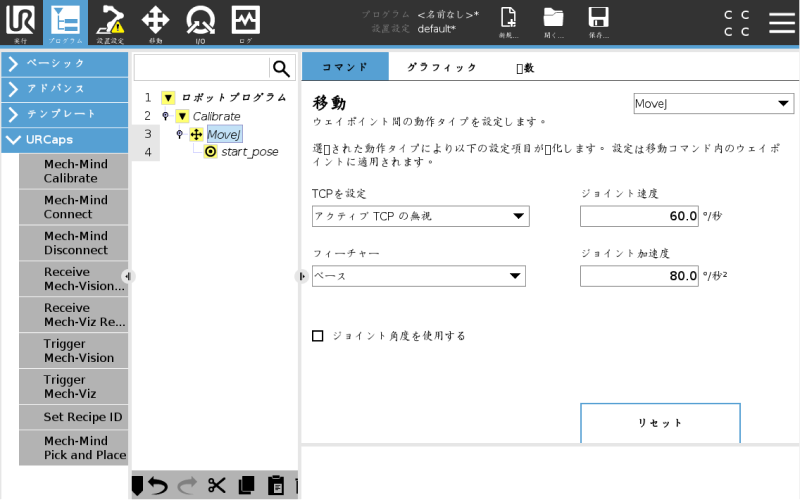Image resolution: width=800 pixels, height=500 pixels.
Task: Insert Trigger Mech-Vision node
Action: click(x=73, y=351)
